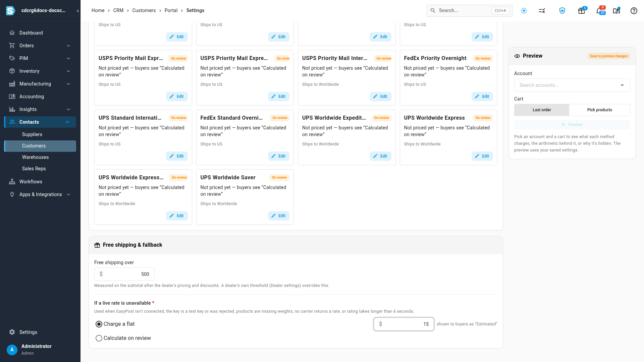Screen dimensions: 644x362
Task: Click the checklist tasks icon in top bar
Action: click(542, 11)
